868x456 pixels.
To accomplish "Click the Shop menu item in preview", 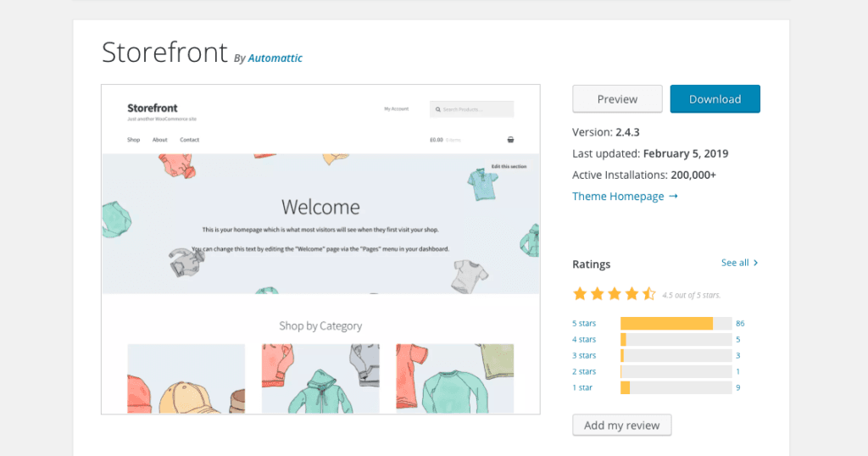I will tap(133, 140).
